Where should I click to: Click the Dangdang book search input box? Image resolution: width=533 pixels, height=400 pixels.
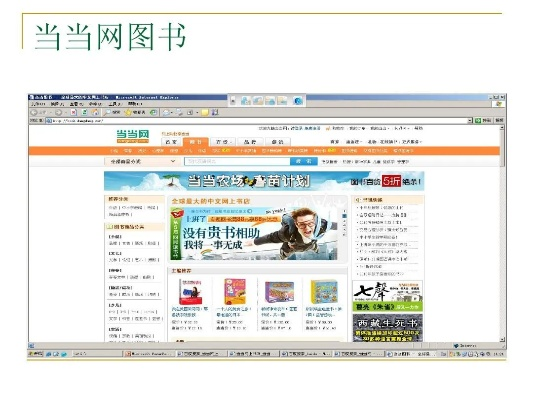tap(237, 161)
